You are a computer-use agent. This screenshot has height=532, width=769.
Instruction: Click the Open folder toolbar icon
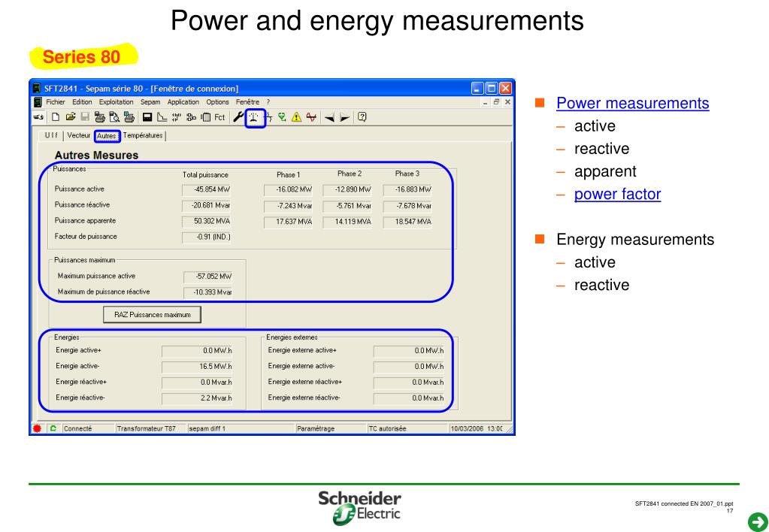pos(71,117)
